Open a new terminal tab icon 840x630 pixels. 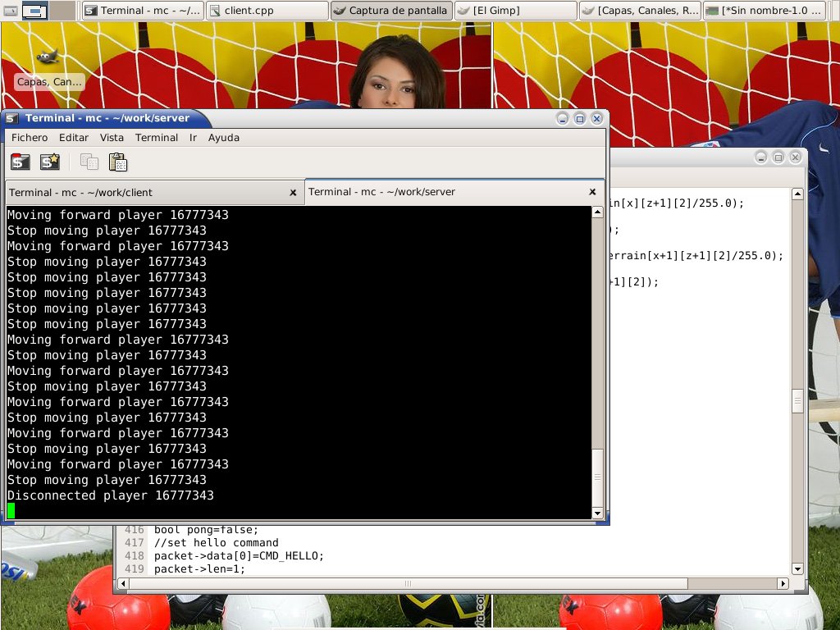click(21, 162)
